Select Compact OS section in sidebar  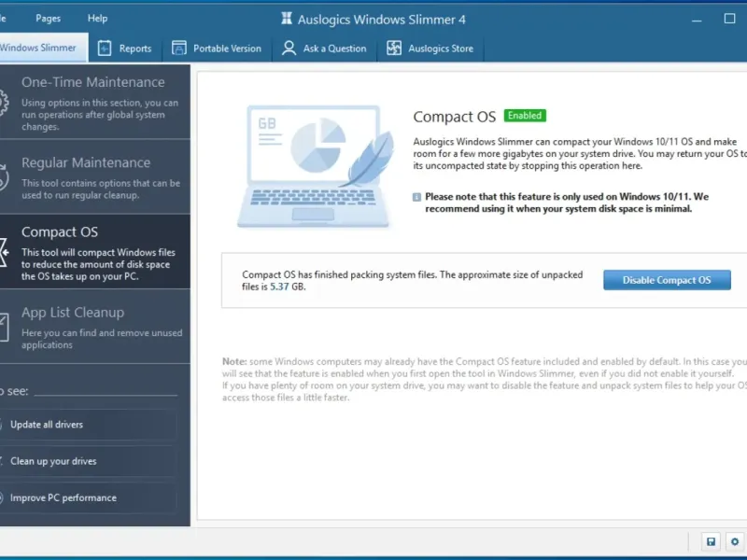[x=95, y=251]
